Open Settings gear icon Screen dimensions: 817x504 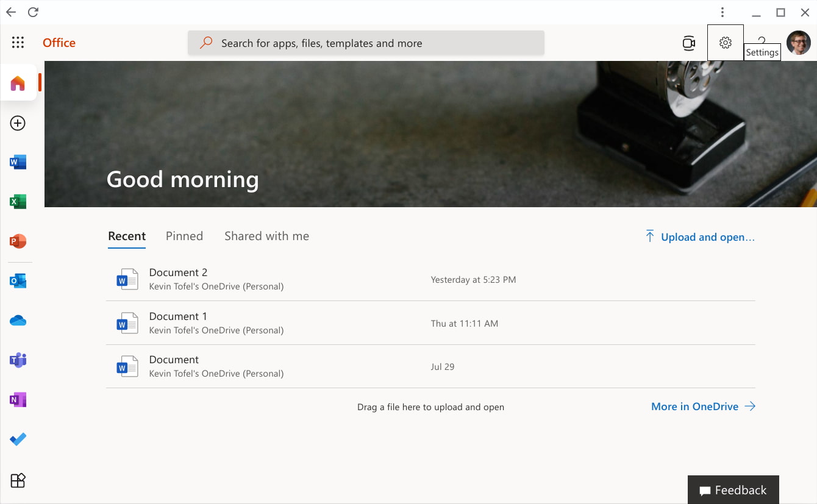[x=725, y=43]
